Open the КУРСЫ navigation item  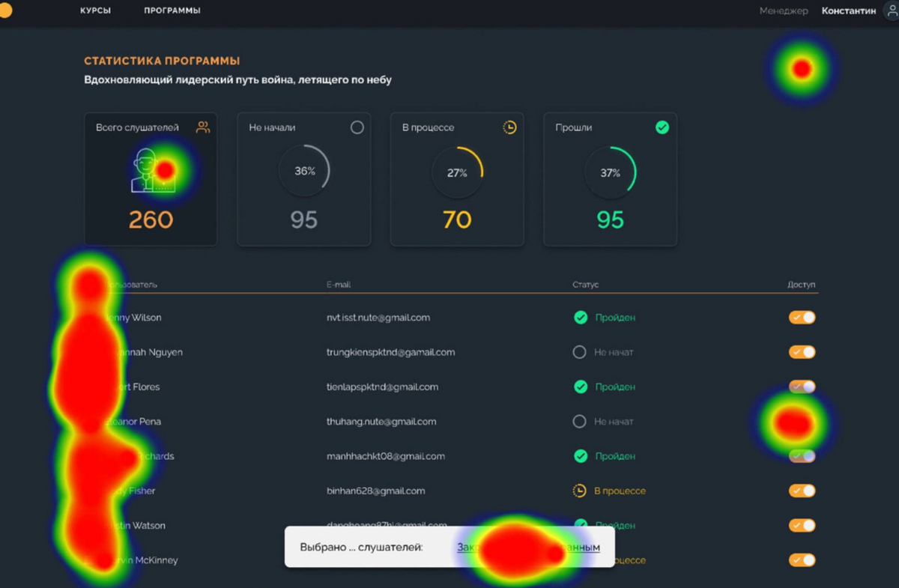point(96,10)
